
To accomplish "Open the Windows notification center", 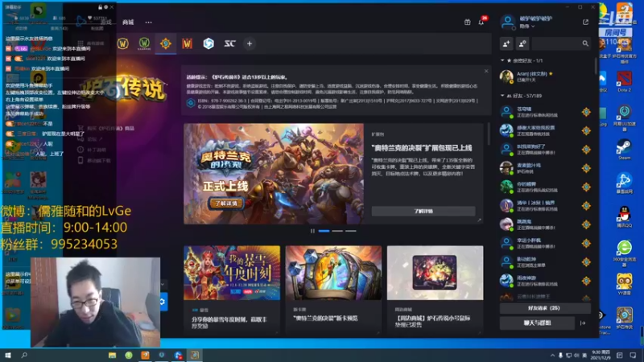I will point(633,355).
